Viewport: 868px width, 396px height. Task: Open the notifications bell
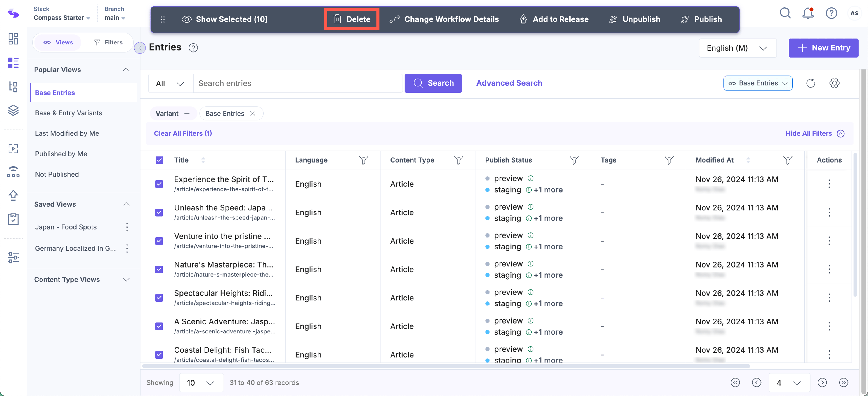(808, 13)
